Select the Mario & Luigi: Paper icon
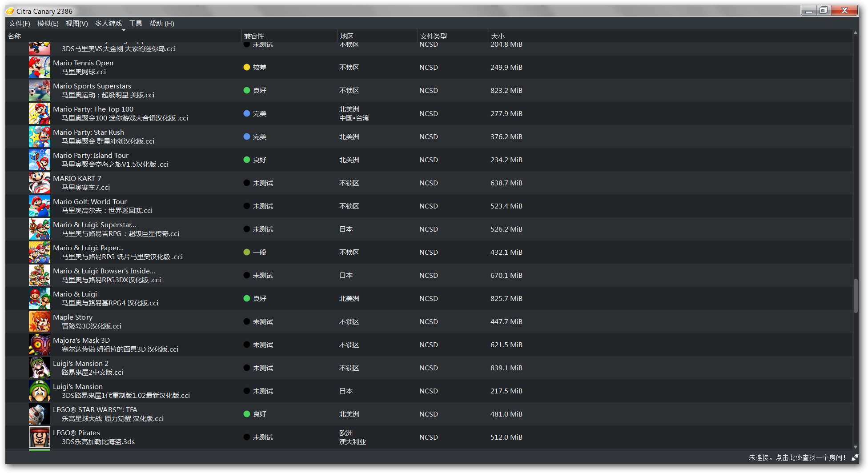 coord(40,252)
